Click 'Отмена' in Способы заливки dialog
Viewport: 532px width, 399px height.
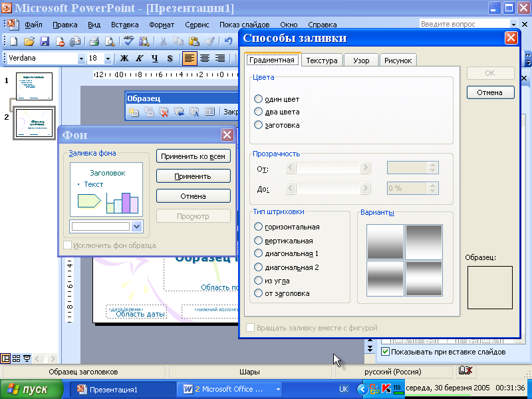point(490,92)
